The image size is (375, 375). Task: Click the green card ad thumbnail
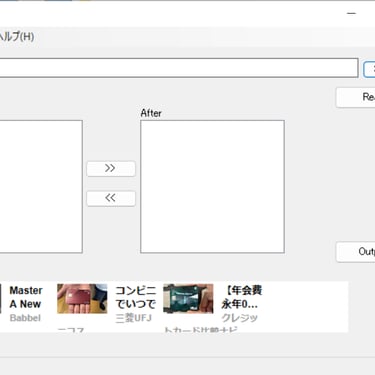tap(188, 299)
